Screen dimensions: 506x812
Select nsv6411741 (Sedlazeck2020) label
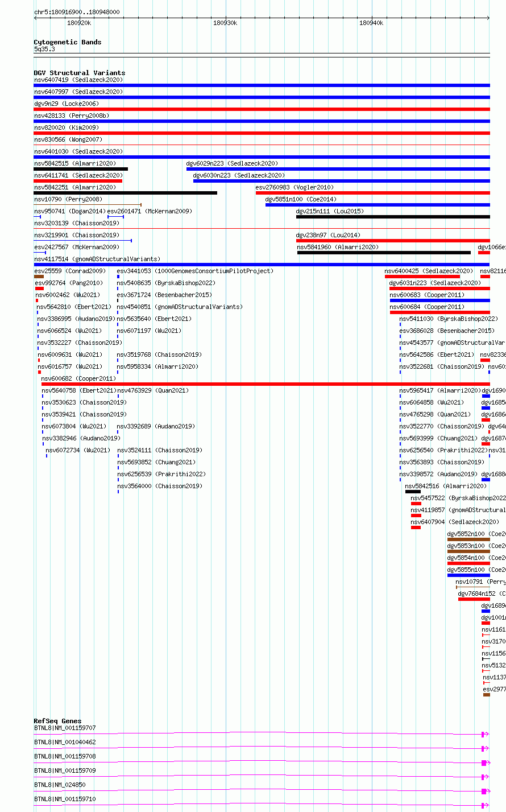(78, 175)
